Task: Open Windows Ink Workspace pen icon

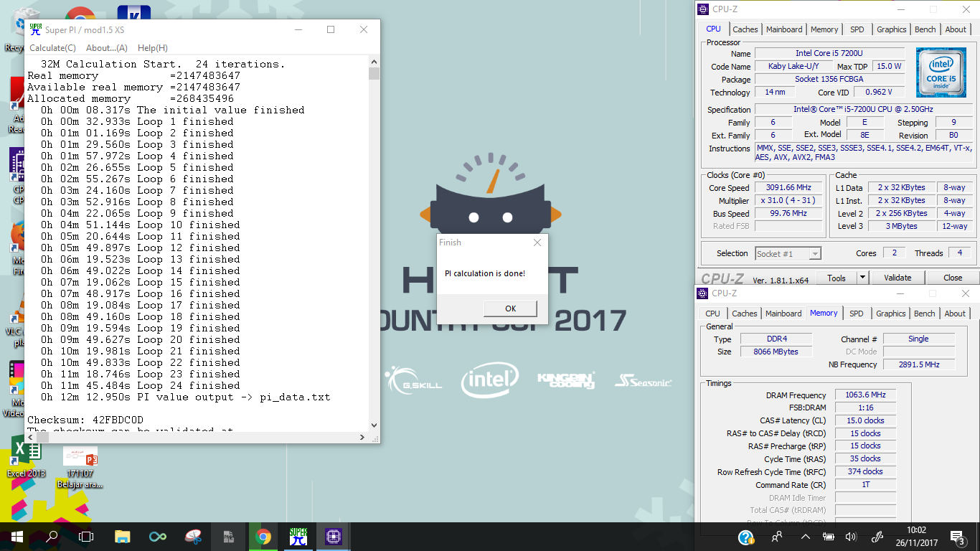Action: click(877, 537)
